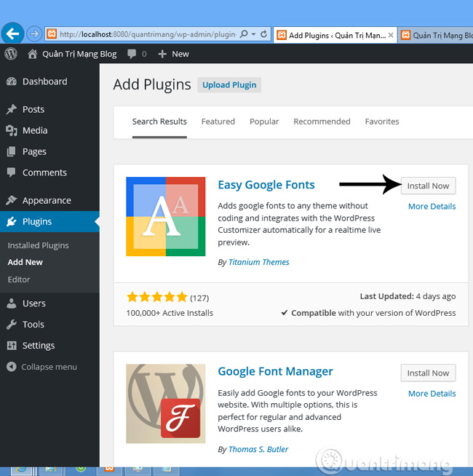Select the Plugins menu item
Screen dimensions: 473x476
click(37, 221)
